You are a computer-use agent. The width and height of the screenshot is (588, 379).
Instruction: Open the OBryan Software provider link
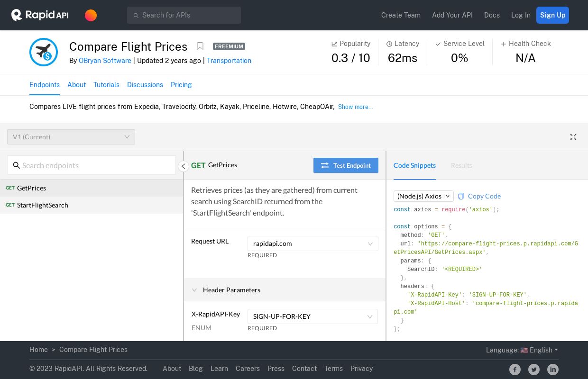(x=105, y=61)
